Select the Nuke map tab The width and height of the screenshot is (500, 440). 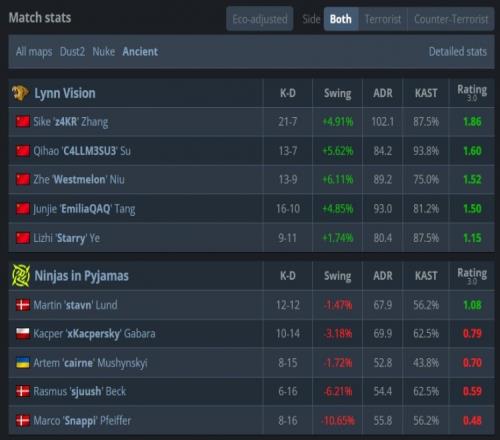click(x=104, y=52)
